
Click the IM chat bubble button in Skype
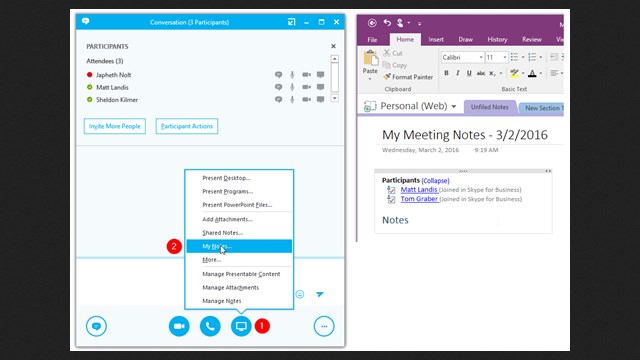(x=96, y=326)
